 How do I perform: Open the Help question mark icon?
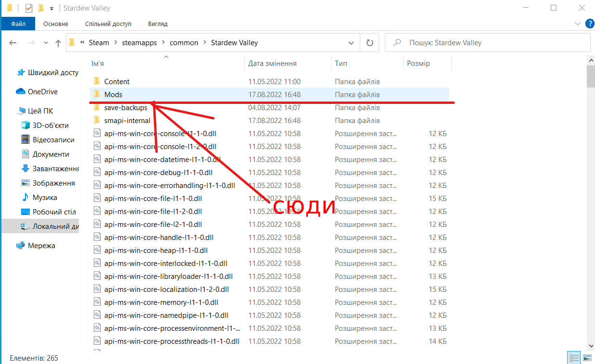[x=589, y=24]
